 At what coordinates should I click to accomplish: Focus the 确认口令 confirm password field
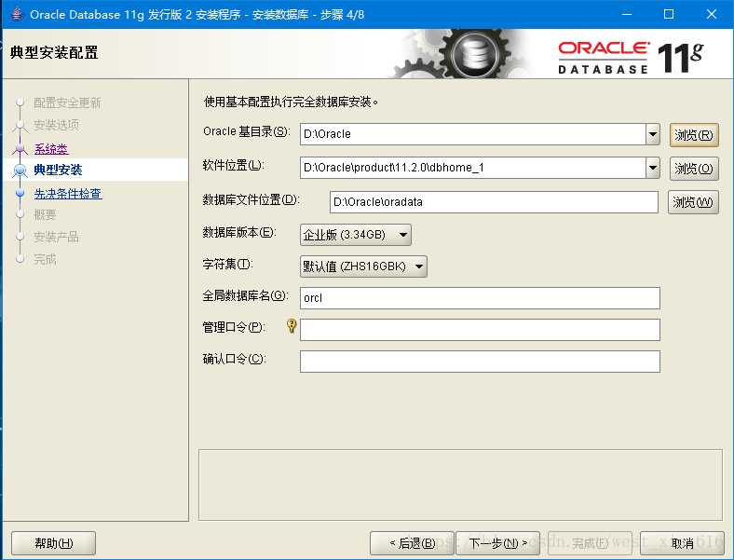[x=480, y=362]
